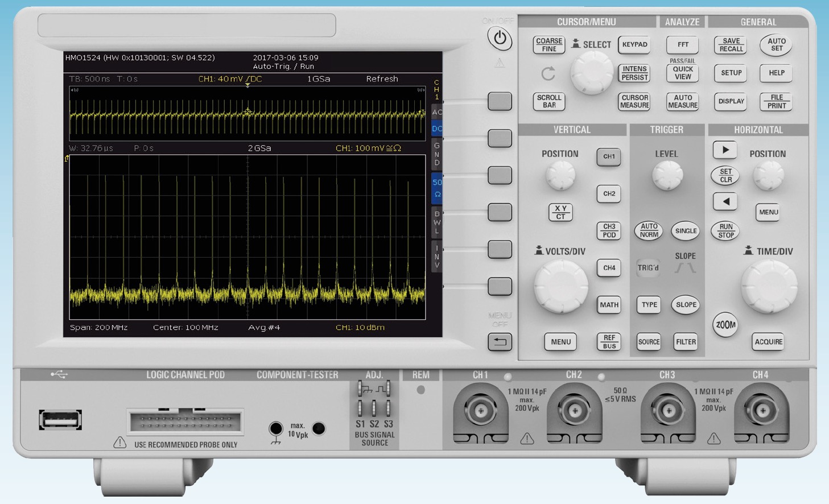The height and width of the screenshot is (504, 829).
Task: Toggle channel CH4 display
Action: (x=608, y=268)
